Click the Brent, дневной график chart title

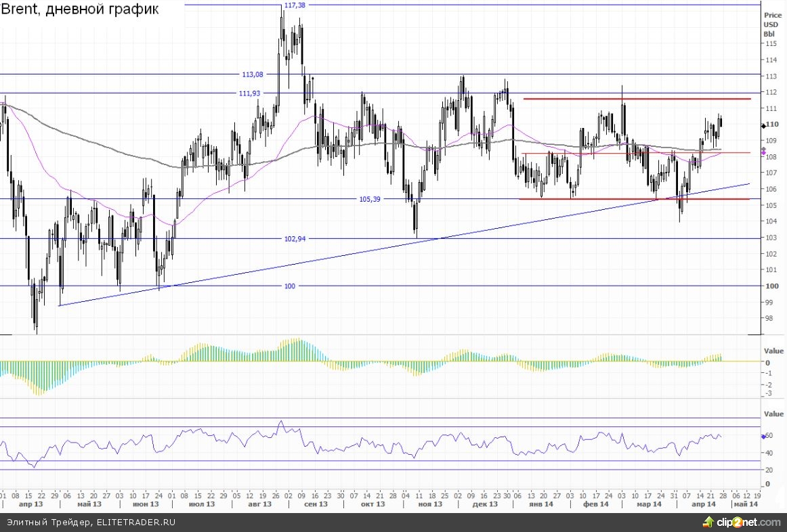pyautogui.click(x=80, y=10)
